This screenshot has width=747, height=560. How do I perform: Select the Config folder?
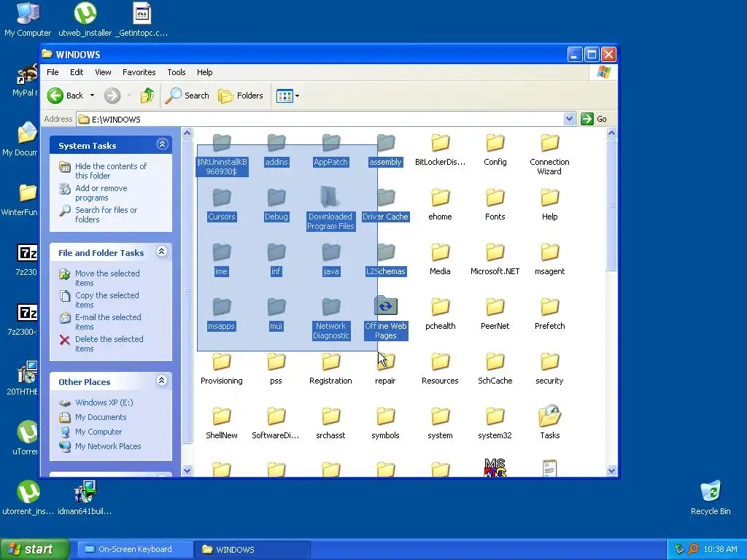click(495, 151)
